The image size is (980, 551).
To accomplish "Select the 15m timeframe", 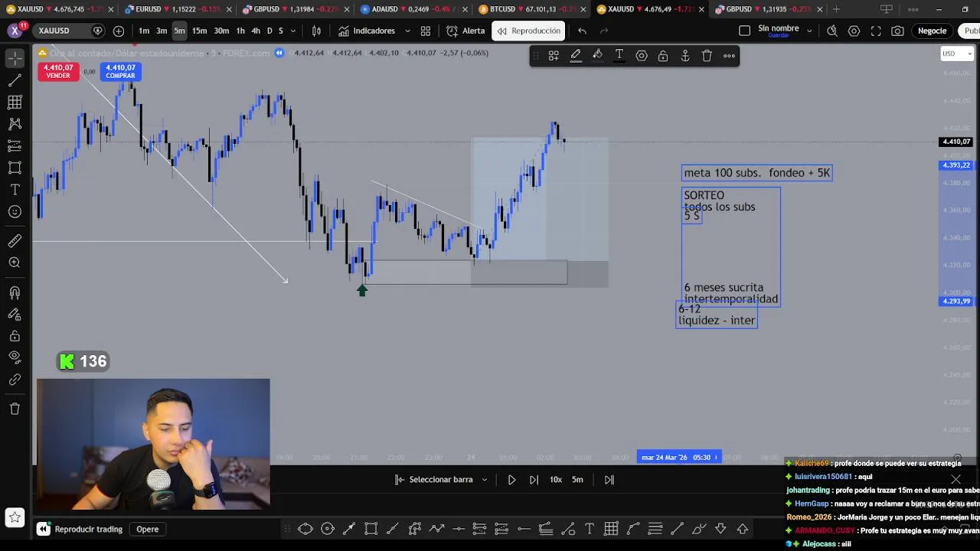I will (x=199, y=31).
